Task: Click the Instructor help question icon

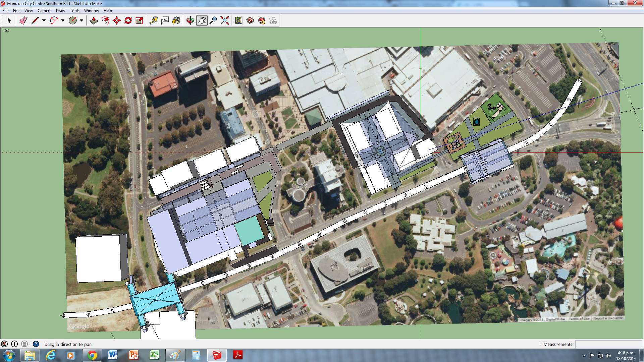Action: click(x=36, y=344)
